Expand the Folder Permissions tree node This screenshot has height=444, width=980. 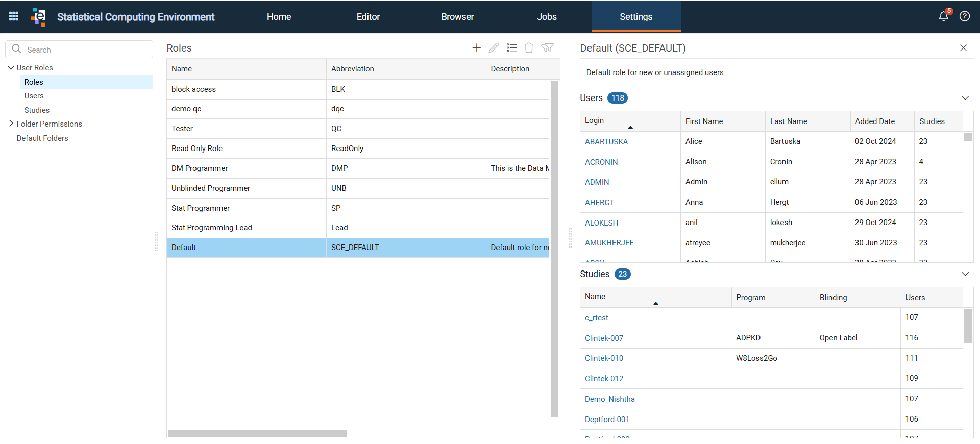coord(11,124)
